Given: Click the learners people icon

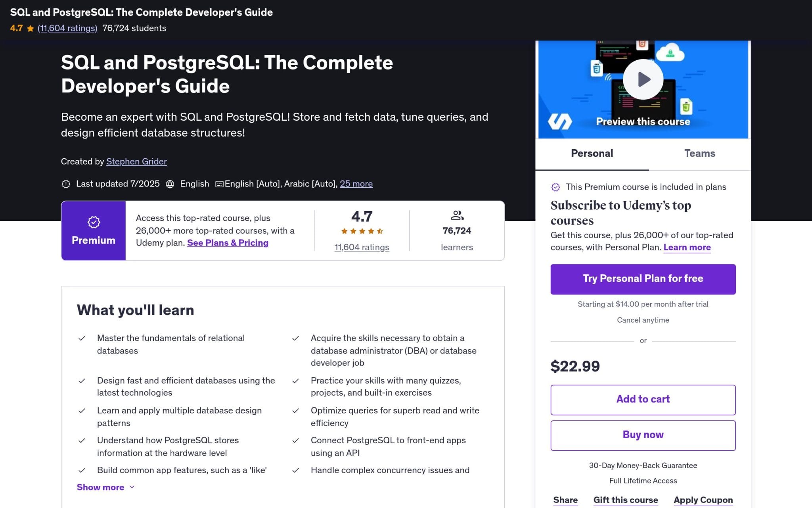Looking at the screenshot, I should pos(457,216).
